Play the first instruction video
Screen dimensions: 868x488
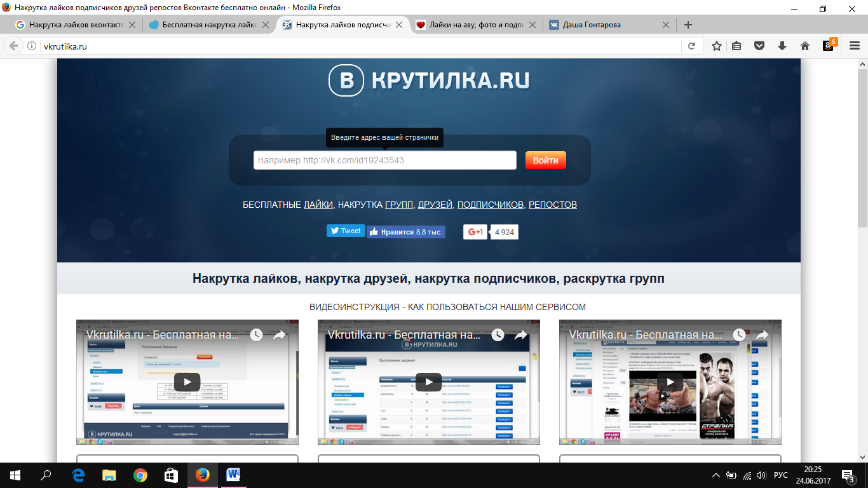coord(187,382)
